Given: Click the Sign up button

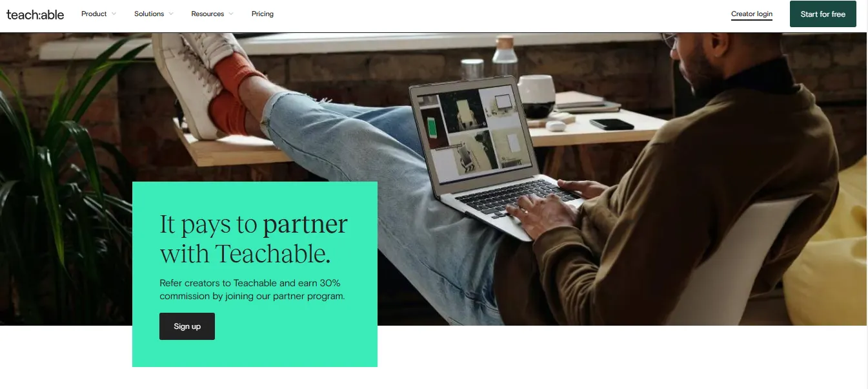Looking at the screenshot, I should point(187,326).
